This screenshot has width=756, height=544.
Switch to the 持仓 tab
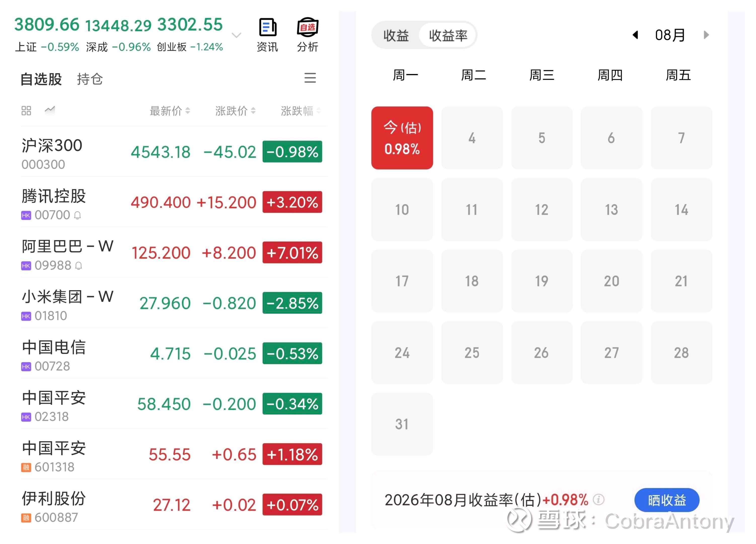(x=90, y=79)
